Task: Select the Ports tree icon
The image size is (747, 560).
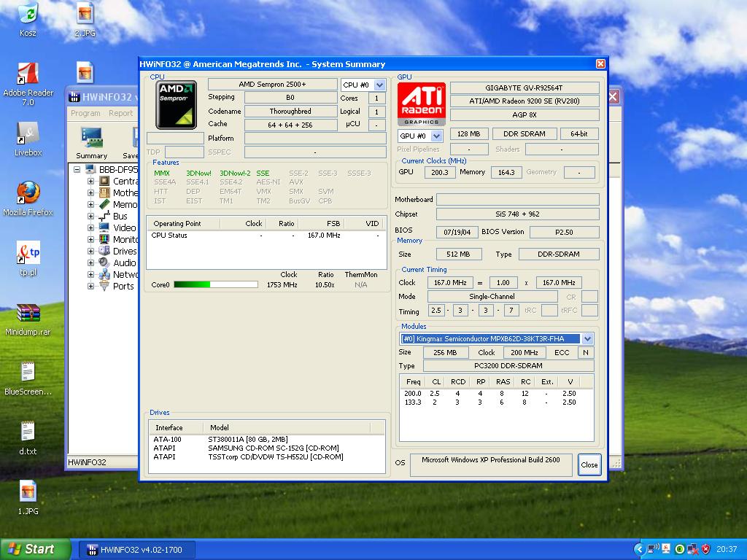Action: 104,286
